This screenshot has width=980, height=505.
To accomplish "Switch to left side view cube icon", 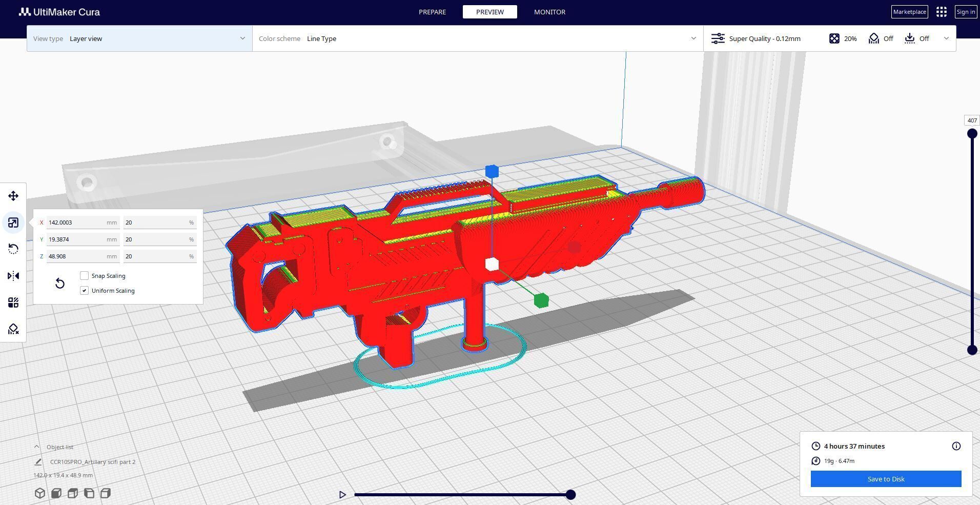I will [x=89, y=493].
